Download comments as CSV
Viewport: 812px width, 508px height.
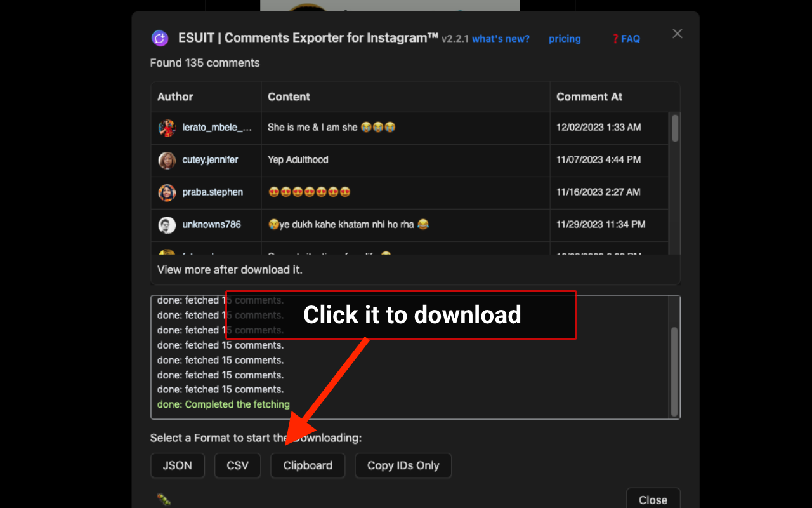pos(237,465)
